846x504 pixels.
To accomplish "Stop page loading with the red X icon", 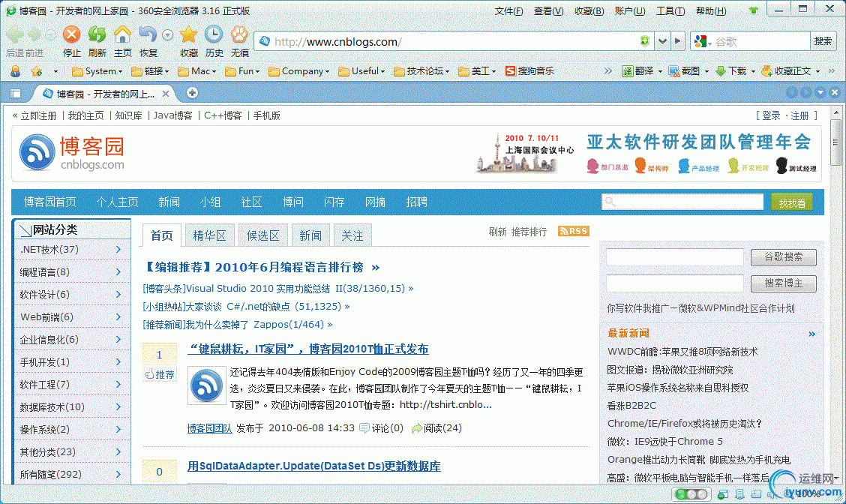I will click(71, 34).
